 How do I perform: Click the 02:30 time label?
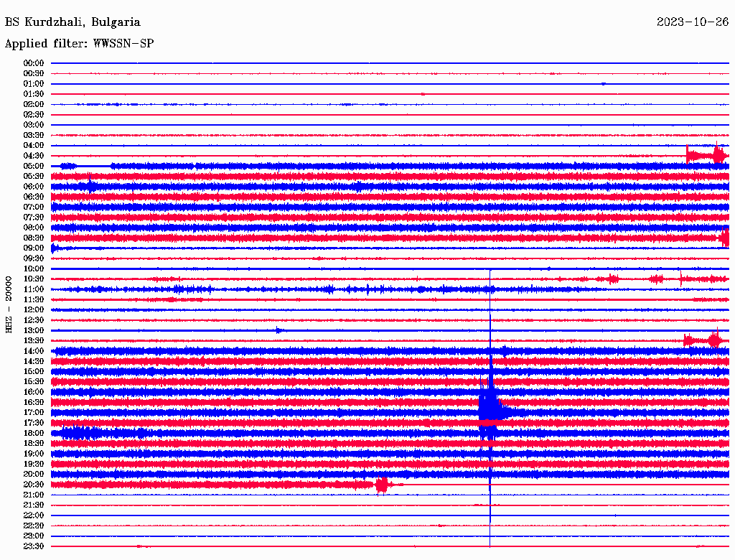(x=33, y=114)
